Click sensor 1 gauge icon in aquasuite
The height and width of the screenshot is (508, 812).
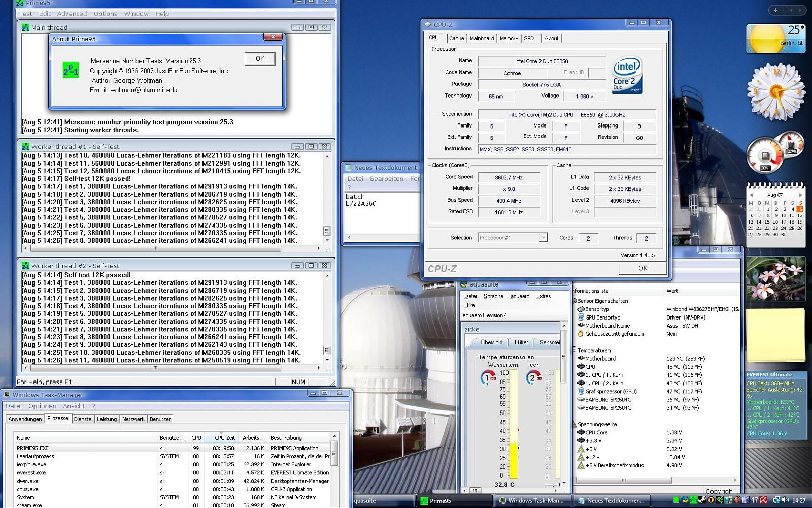488,377
